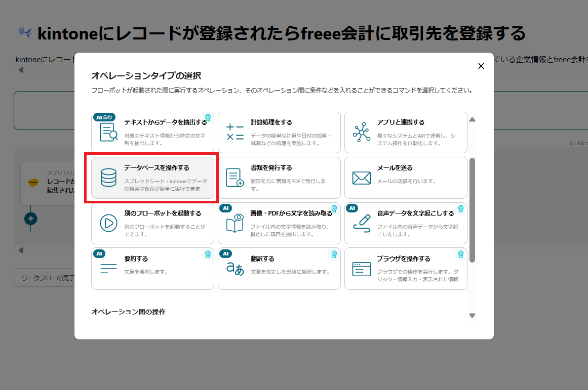Click the オペレーション間の操作 section heading
The height and width of the screenshot is (390, 588).
coord(128,312)
